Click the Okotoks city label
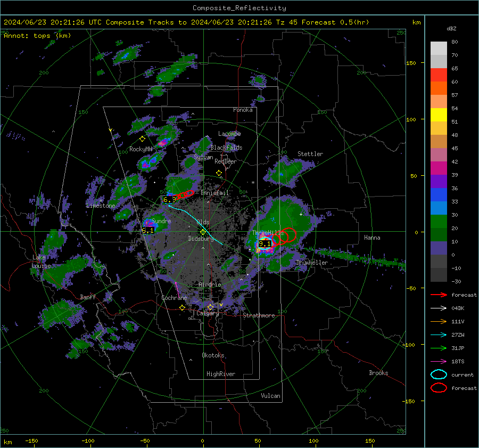This screenshot has width=479, height=448. coord(213,355)
